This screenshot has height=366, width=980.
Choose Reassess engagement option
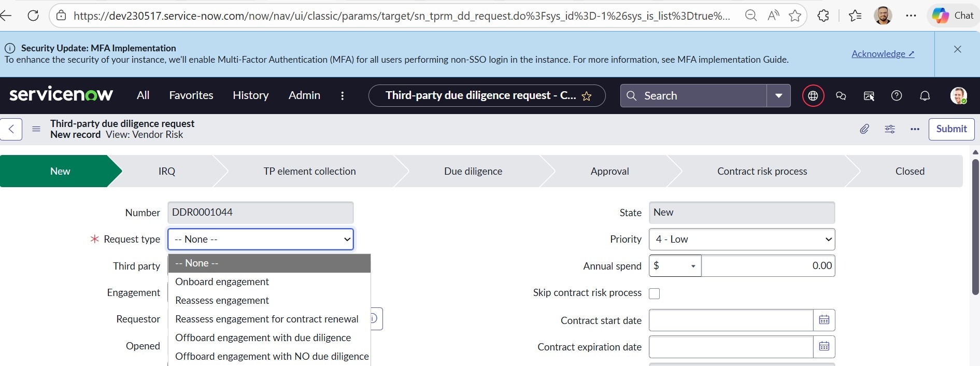coord(269,300)
